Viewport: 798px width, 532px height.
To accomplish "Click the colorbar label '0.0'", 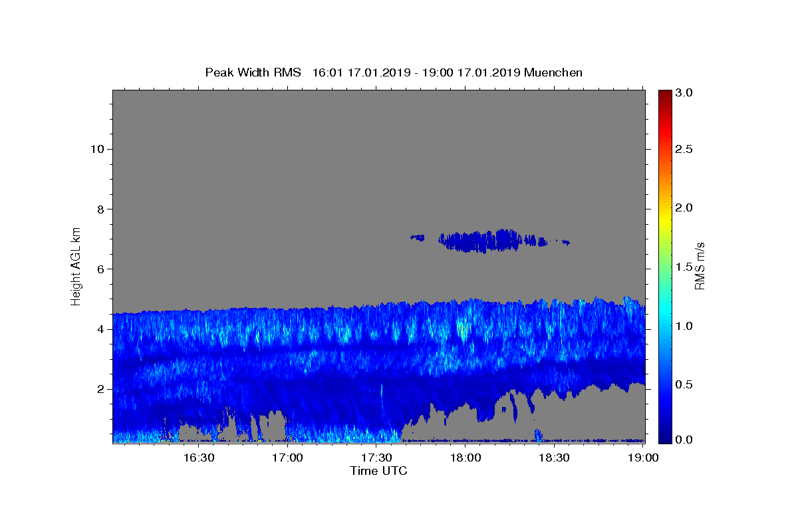I will [684, 440].
